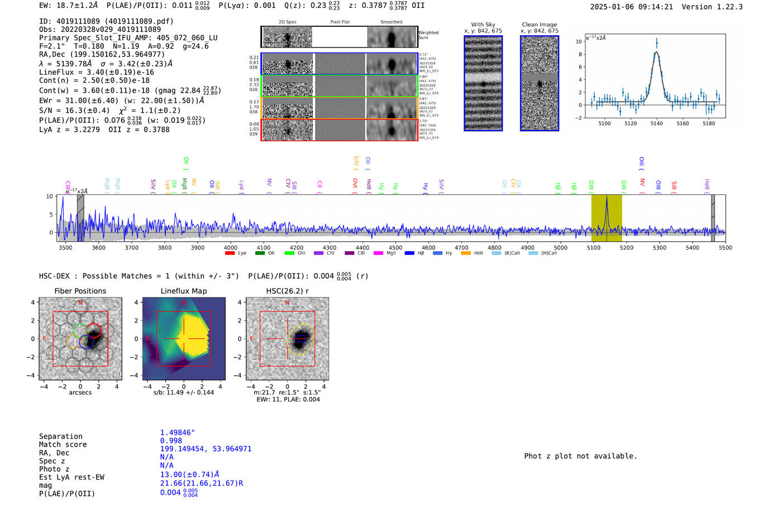Open the Weighted Sum 2D Spec cutout
This screenshot has width=782, height=532.
[288, 37]
